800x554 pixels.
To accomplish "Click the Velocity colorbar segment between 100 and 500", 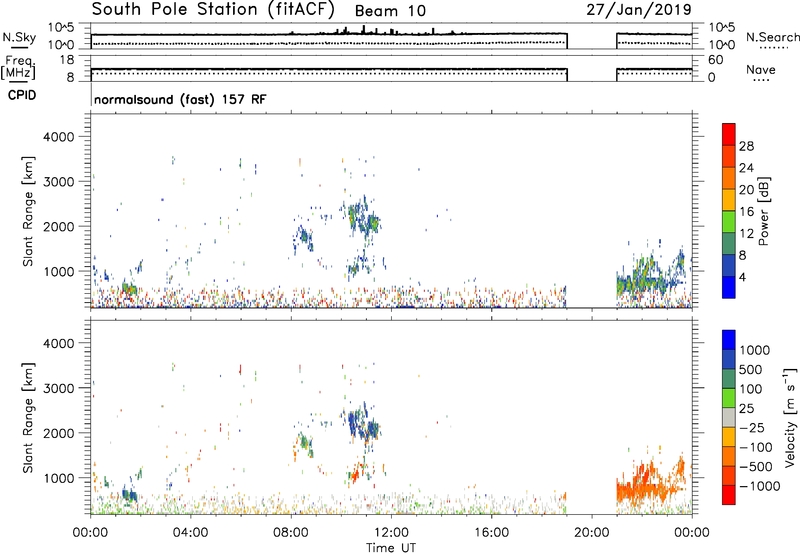I will 729,379.
